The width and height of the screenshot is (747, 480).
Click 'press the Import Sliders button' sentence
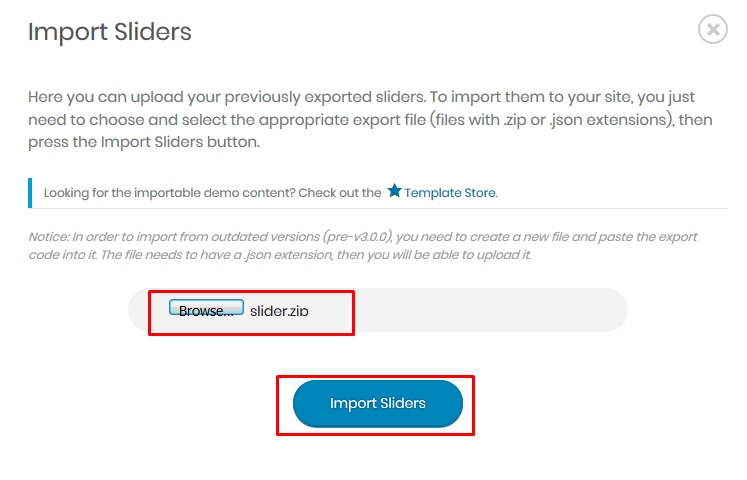pos(144,142)
